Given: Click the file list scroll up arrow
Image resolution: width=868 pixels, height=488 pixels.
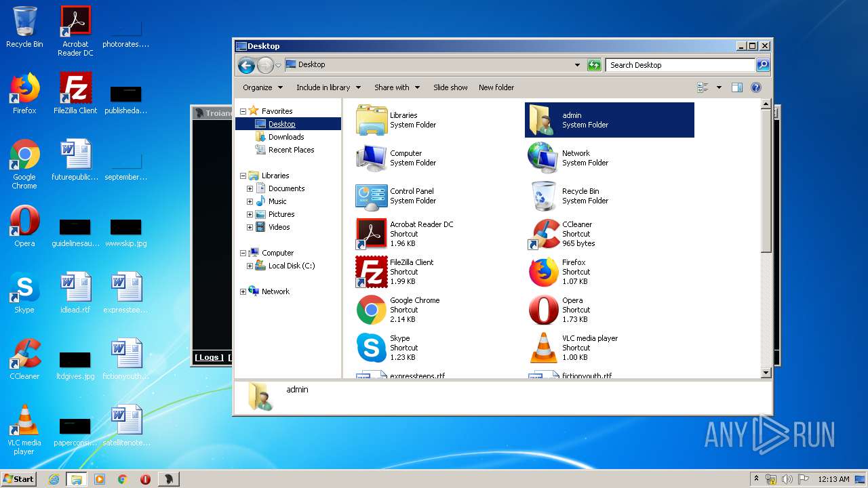Looking at the screenshot, I should (766, 104).
